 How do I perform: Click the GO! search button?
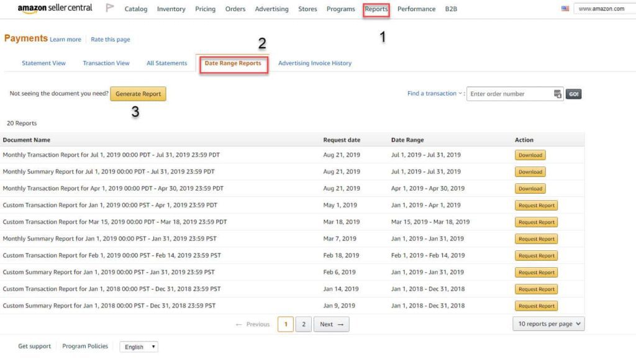point(573,94)
